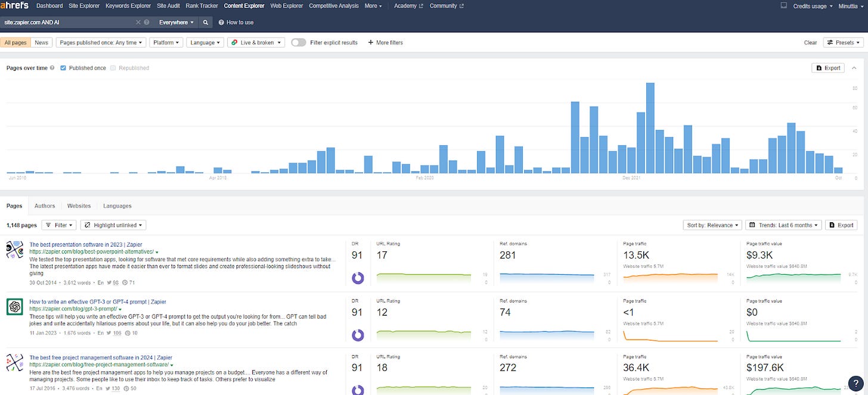868x395 pixels.
Task: Select the All pages filter
Action: pos(15,42)
